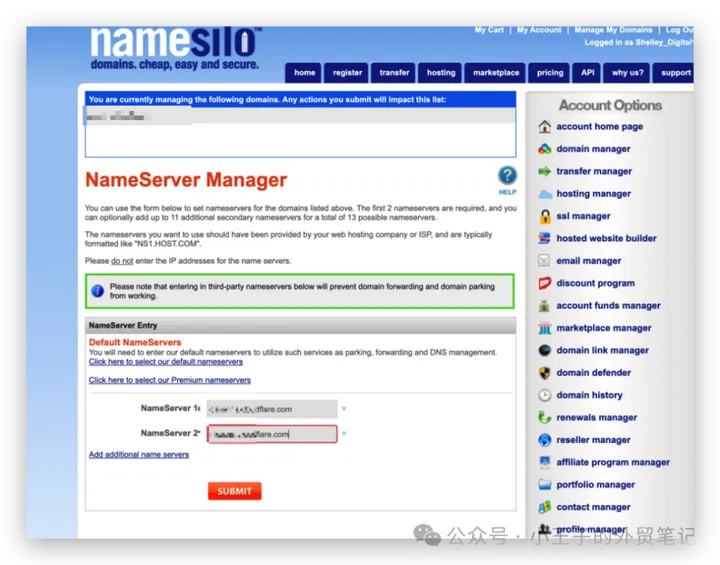Viewport: 720px width, 565px height.
Task: Open the portfolio manager link
Action: pyautogui.click(x=596, y=485)
